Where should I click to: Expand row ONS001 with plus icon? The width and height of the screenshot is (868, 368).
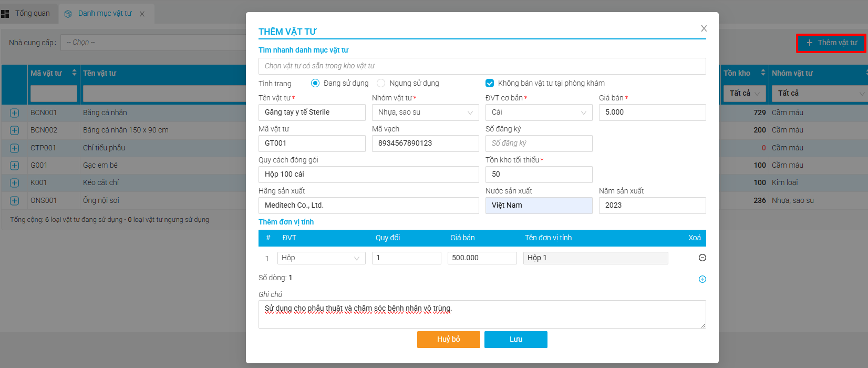[14, 201]
